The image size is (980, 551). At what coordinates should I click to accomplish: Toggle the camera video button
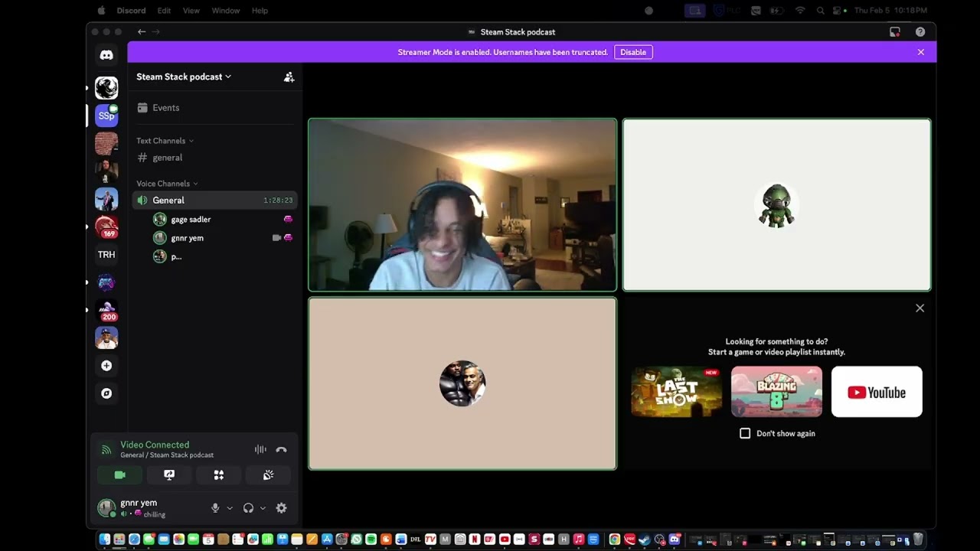(119, 475)
